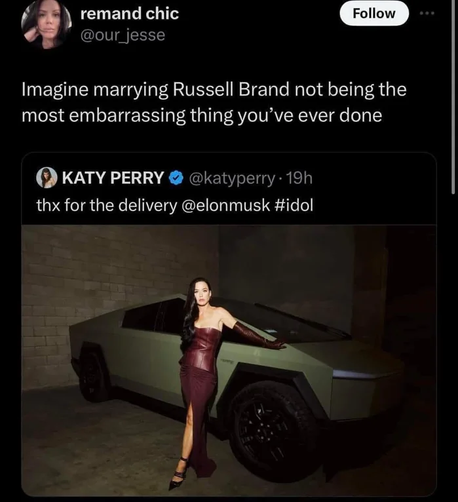Click the @elonmusk mention
The width and height of the screenshot is (458, 502).
pos(225,205)
